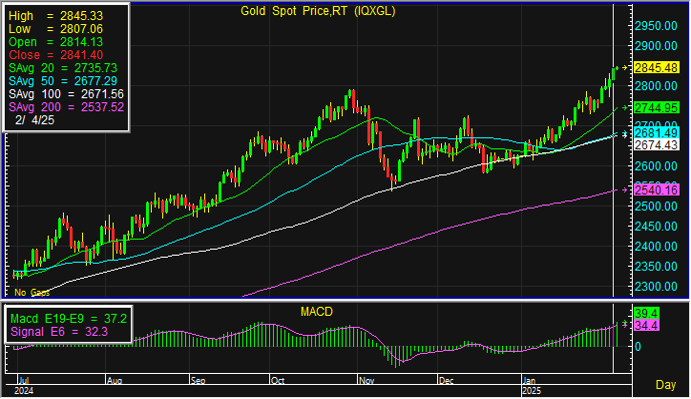Click the 2350.00 price axis label
Image resolution: width=691 pixels, height=399 pixels.
pos(656,267)
